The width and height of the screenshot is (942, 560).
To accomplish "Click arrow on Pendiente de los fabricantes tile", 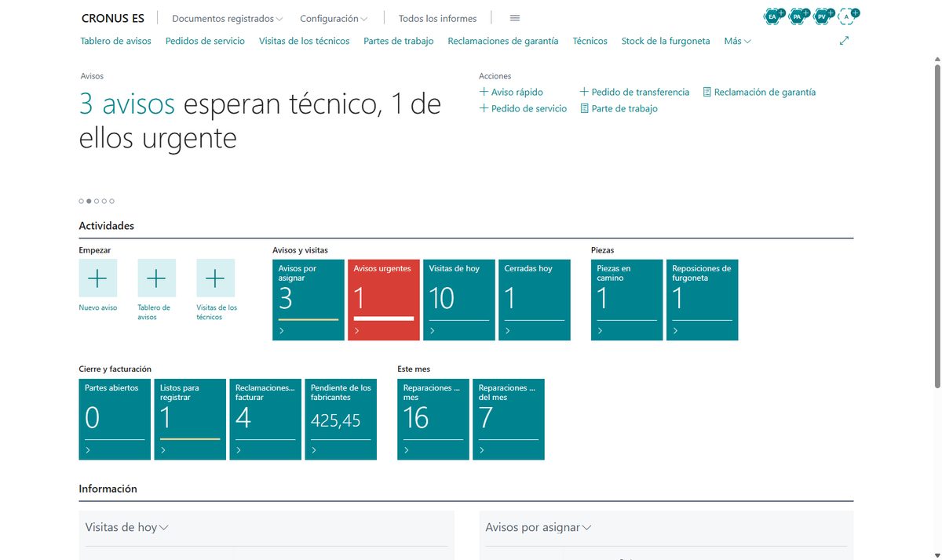I will pyautogui.click(x=314, y=450).
